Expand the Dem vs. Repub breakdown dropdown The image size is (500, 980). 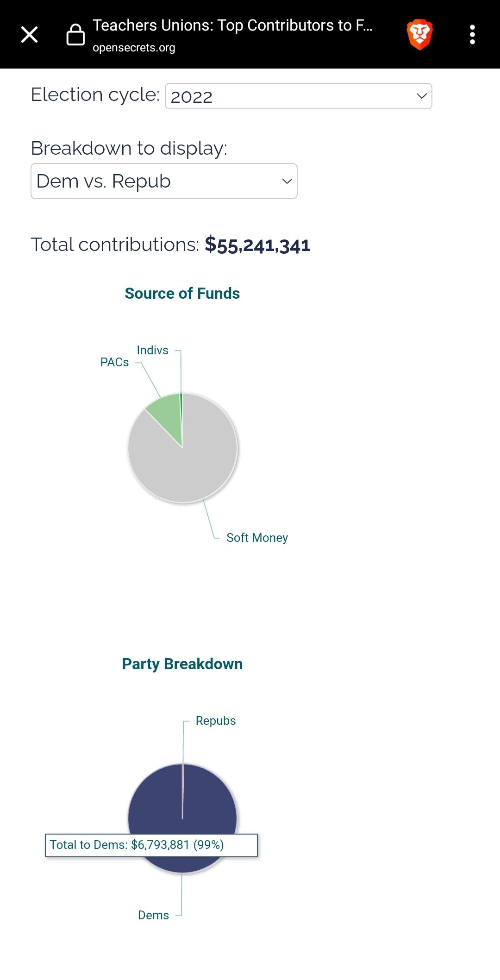164,181
